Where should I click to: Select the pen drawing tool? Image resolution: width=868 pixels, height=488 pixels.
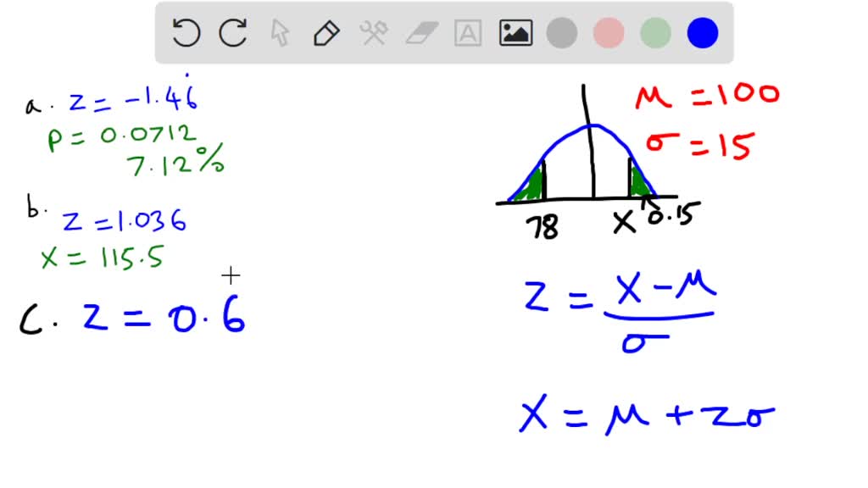326,33
